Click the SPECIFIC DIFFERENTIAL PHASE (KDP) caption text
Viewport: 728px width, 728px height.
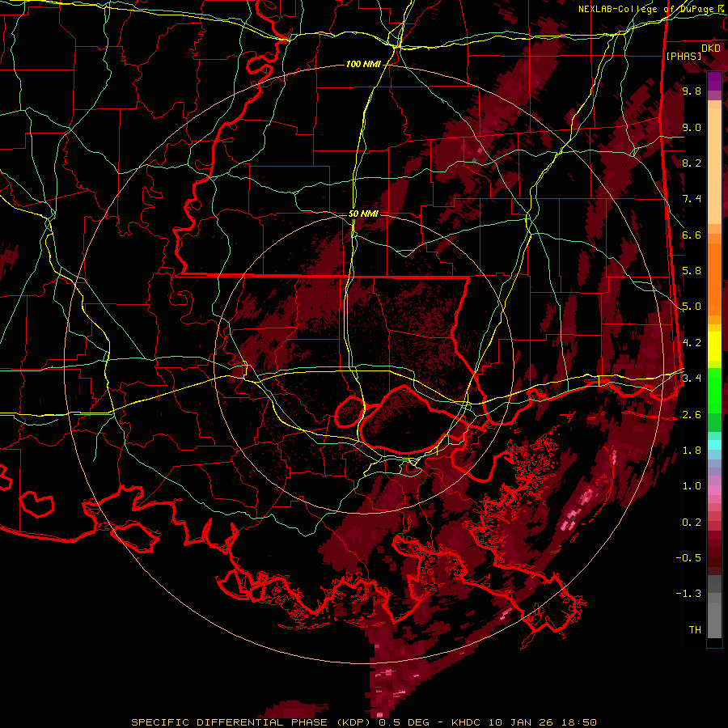click(252, 722)
